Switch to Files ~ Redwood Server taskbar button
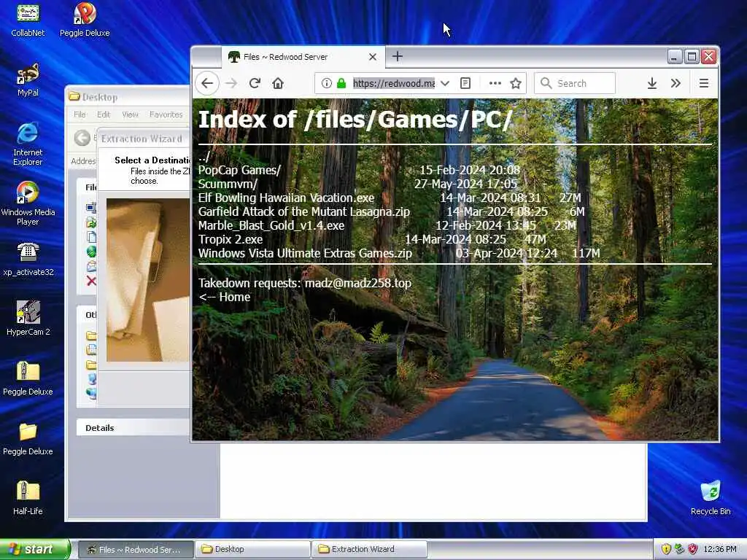 pyautogui.click(x=135, y=549)
